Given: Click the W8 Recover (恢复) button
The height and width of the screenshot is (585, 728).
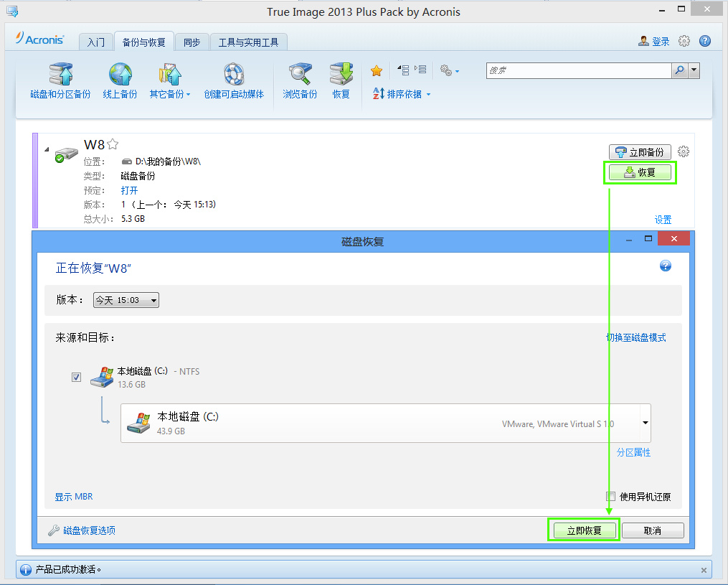Looking at the screenshot, I should (x=640, y=172).
